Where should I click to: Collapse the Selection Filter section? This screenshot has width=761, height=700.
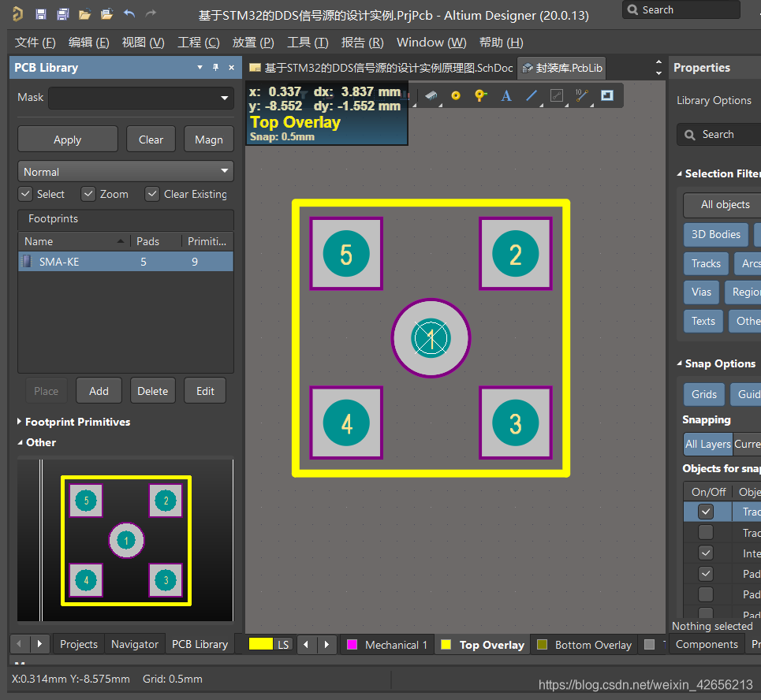(x=680, y=173)
